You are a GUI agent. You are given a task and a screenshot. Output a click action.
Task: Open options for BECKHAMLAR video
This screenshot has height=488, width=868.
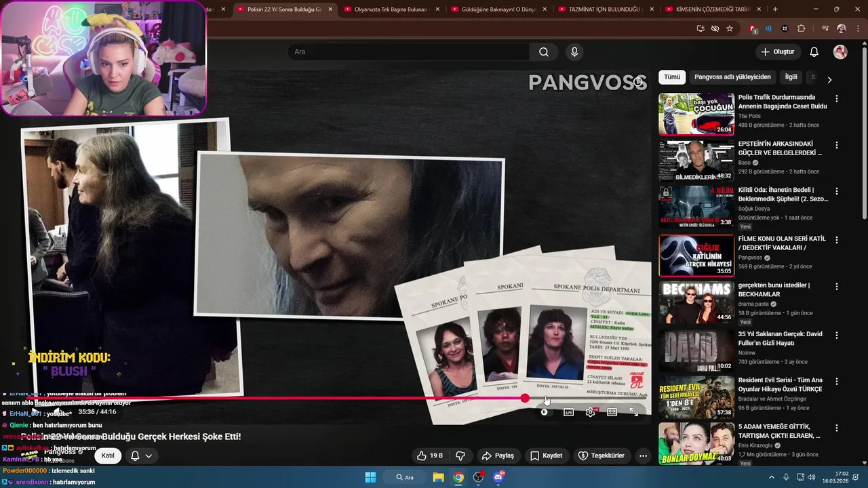[x=837, y=287]
